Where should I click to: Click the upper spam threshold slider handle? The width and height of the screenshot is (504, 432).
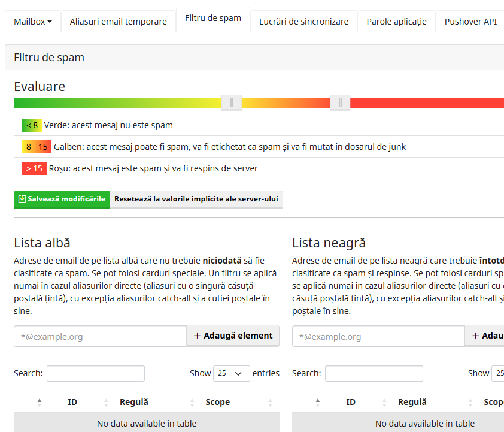click(340, 103)
